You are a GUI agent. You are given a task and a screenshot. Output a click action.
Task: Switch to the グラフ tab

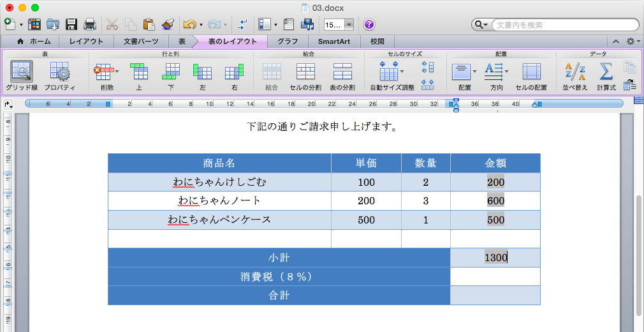[287, 41]
